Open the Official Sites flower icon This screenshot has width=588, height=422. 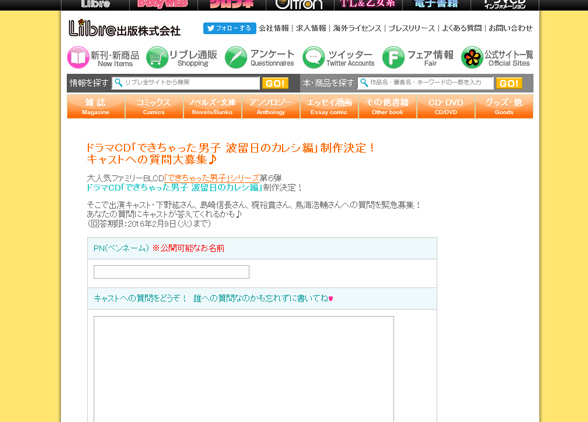472,57
